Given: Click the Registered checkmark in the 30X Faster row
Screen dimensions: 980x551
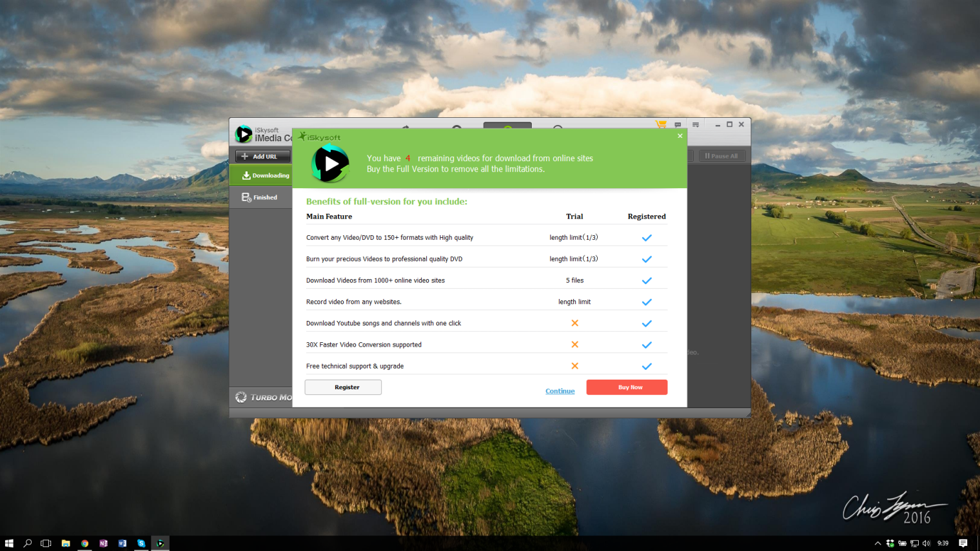Looking at the screenshot, I should click(x=647, y=345).
